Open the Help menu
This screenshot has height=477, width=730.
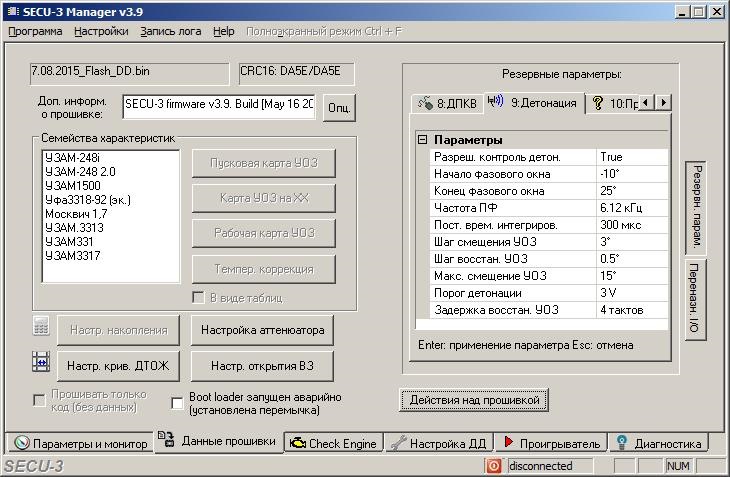(223, 31)
